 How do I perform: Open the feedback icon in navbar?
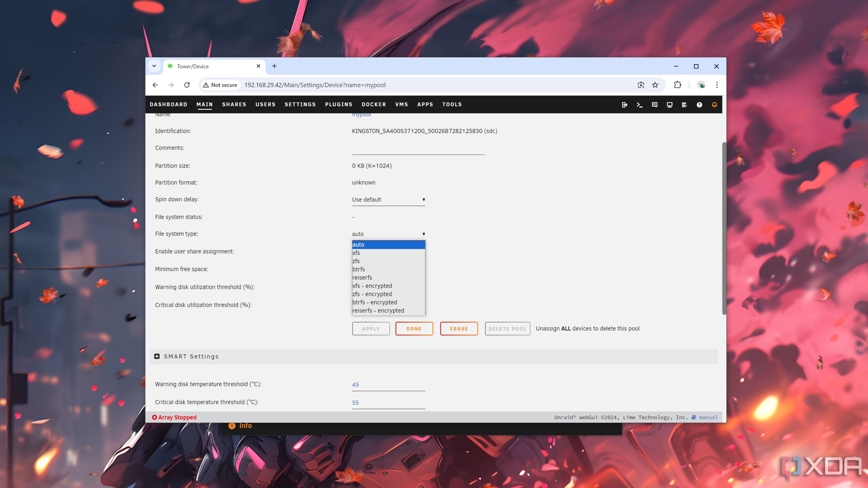coord(654,105)
